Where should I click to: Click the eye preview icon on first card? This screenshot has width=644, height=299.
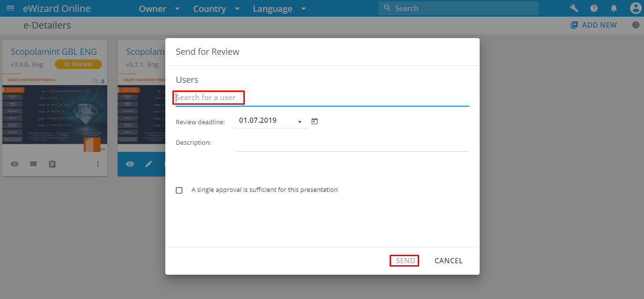(15, 164)
